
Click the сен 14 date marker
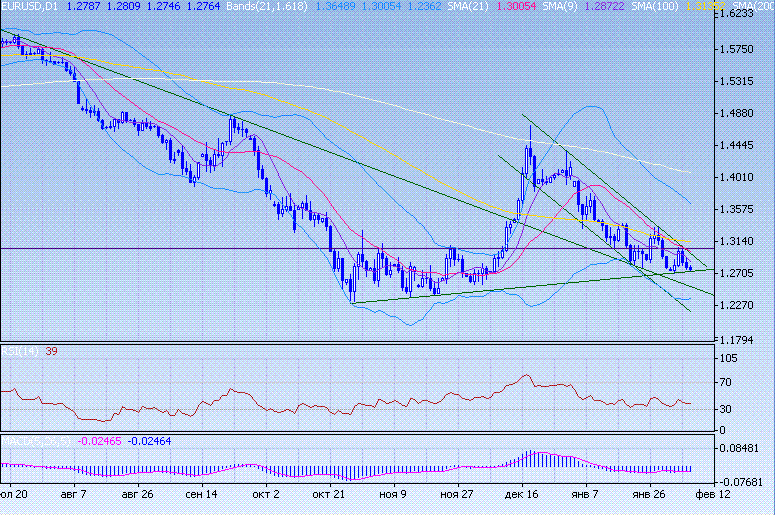pyautogui.click(x=203, y=494)
